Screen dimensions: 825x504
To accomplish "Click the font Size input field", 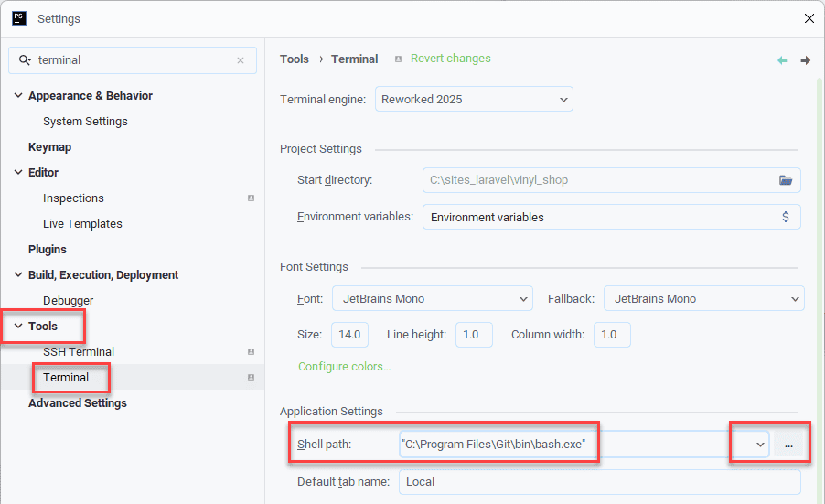I will (349, 335).
